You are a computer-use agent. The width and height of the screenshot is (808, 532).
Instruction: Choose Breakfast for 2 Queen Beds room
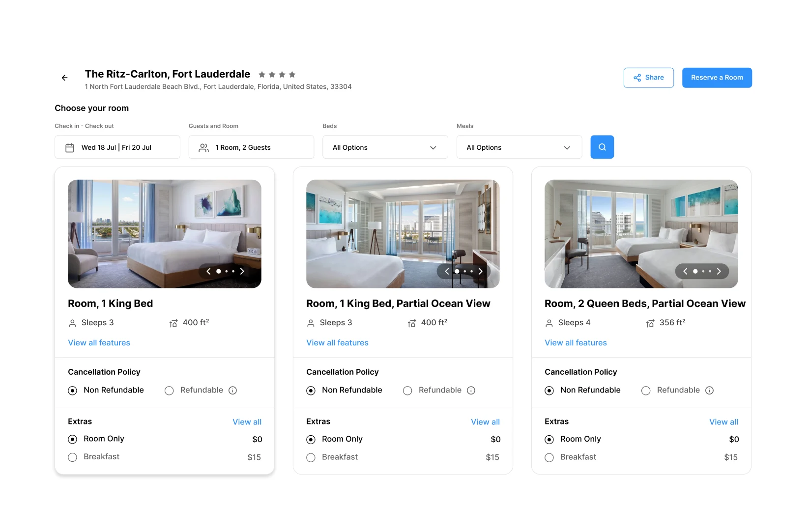[549, 457]
